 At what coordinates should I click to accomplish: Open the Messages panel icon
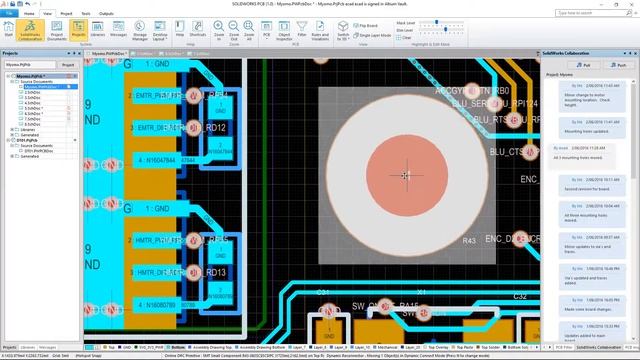pos(118,30)
